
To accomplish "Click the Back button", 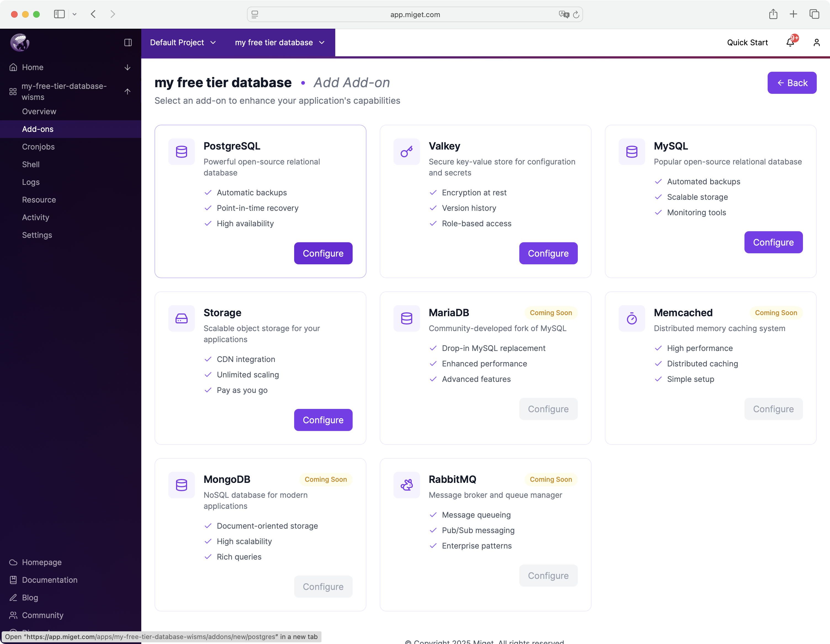I will (792, 83).
